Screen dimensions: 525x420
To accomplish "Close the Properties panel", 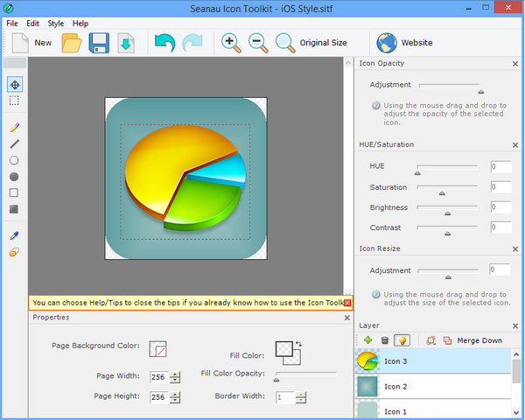I will (347, 318).
